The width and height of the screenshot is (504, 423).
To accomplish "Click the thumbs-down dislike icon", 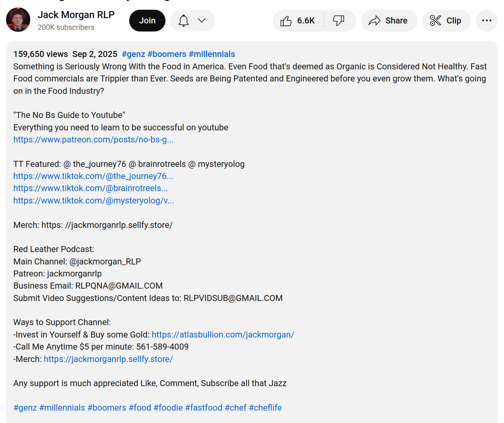I will pos(338,21).
